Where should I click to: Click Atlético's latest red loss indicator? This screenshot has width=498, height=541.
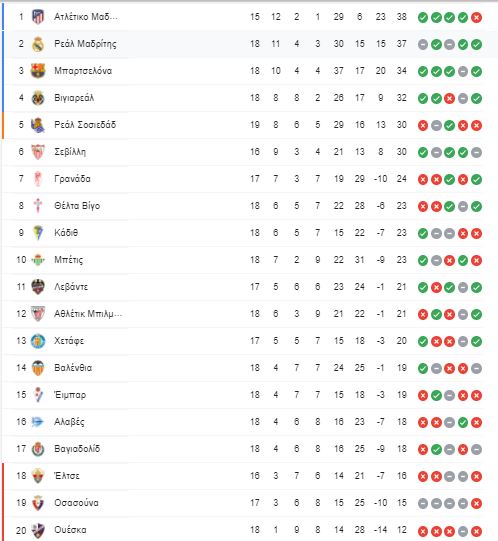point(476,17)
